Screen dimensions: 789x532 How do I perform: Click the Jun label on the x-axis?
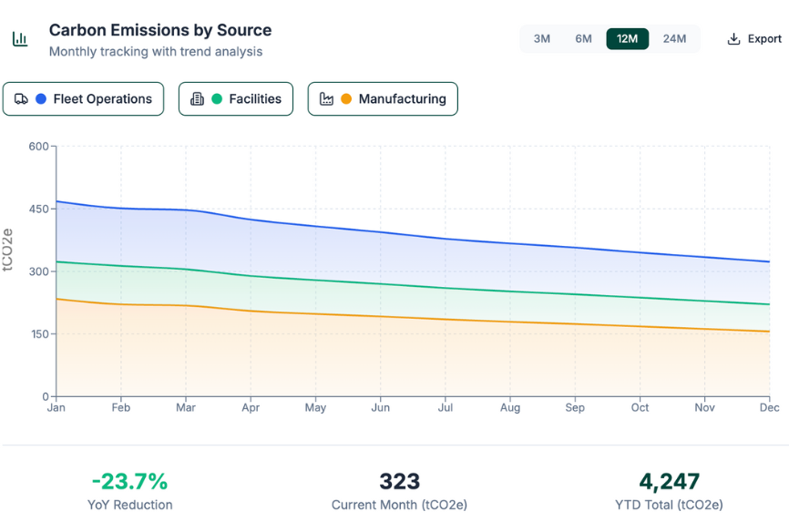(x=381, y=407)
